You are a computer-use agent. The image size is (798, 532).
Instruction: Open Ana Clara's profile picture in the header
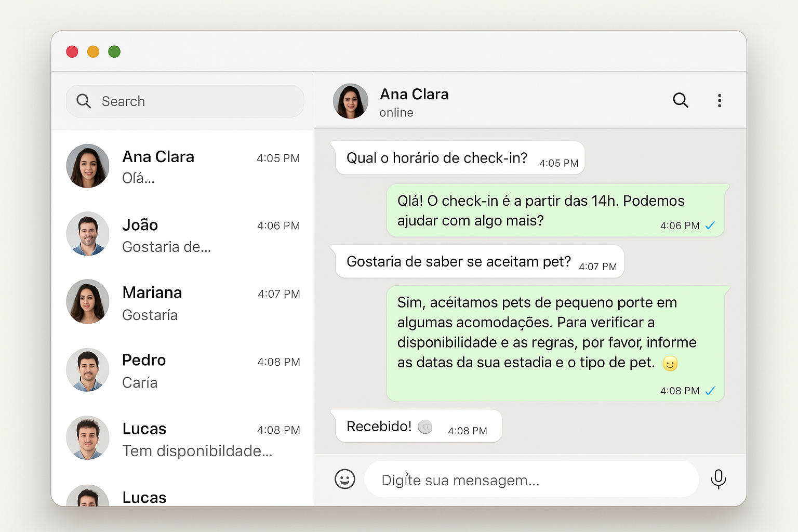[x=350, y=100]
